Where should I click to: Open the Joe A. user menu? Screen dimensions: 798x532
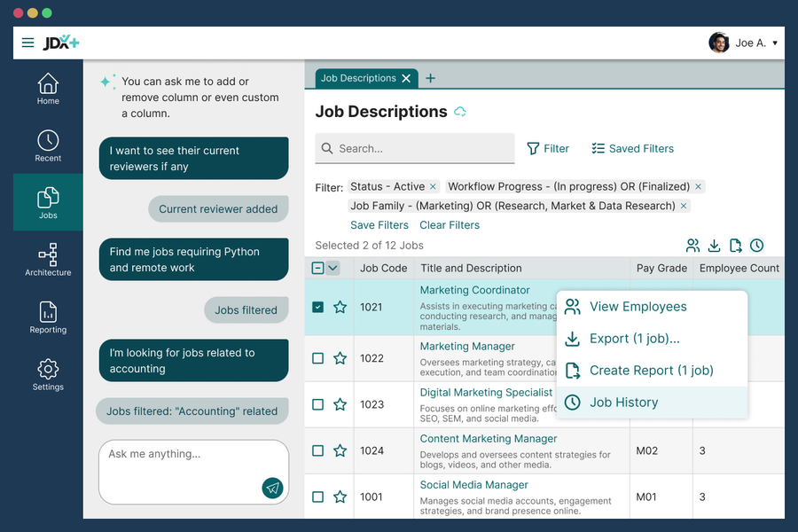(743, 43)
